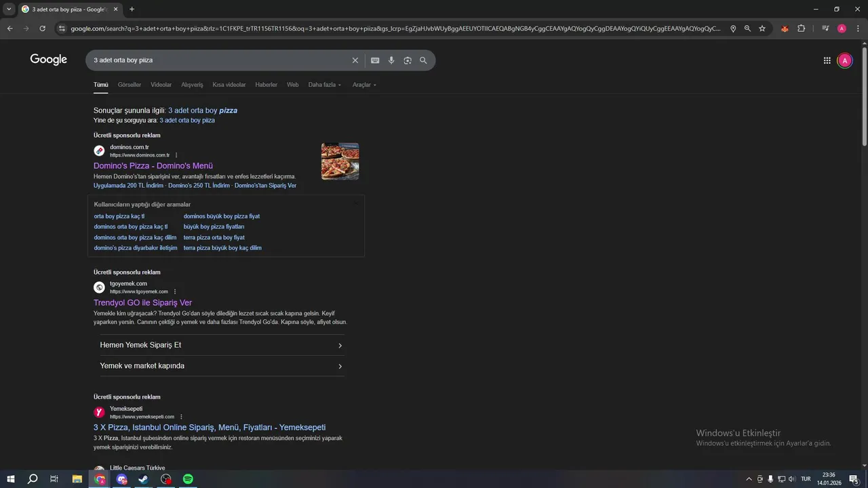Switch to the Kısa videolar tab
The image size is (868, 488).
pyautogui.click(x=229, y=85)
